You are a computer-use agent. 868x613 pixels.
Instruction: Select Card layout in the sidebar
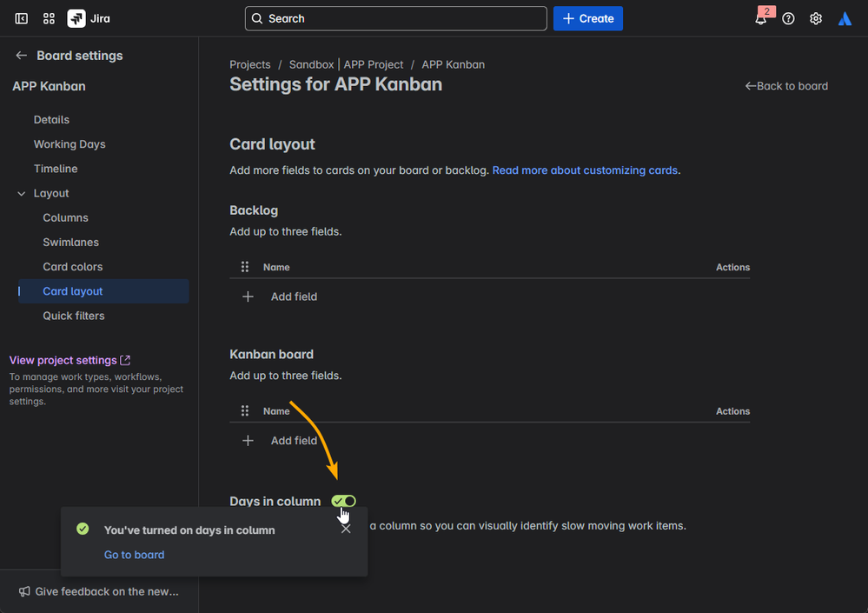pyautogui.click(x=103, y=291)
